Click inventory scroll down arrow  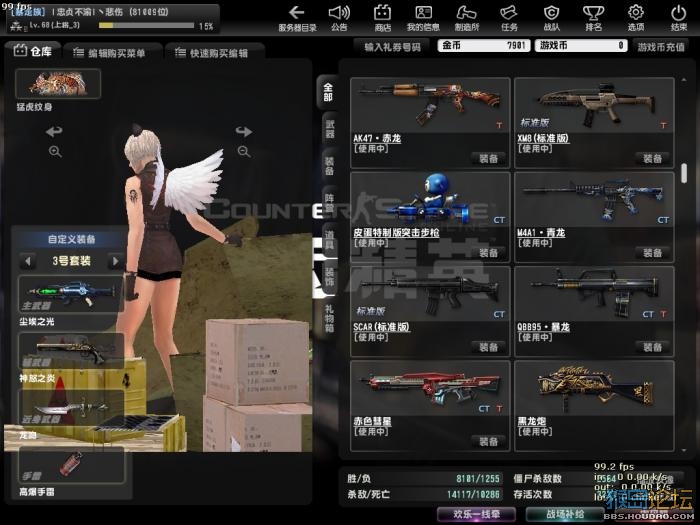coord(684,450)
